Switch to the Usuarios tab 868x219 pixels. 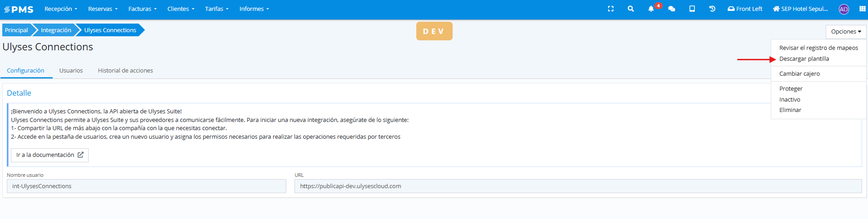click(x=71, y=71)
